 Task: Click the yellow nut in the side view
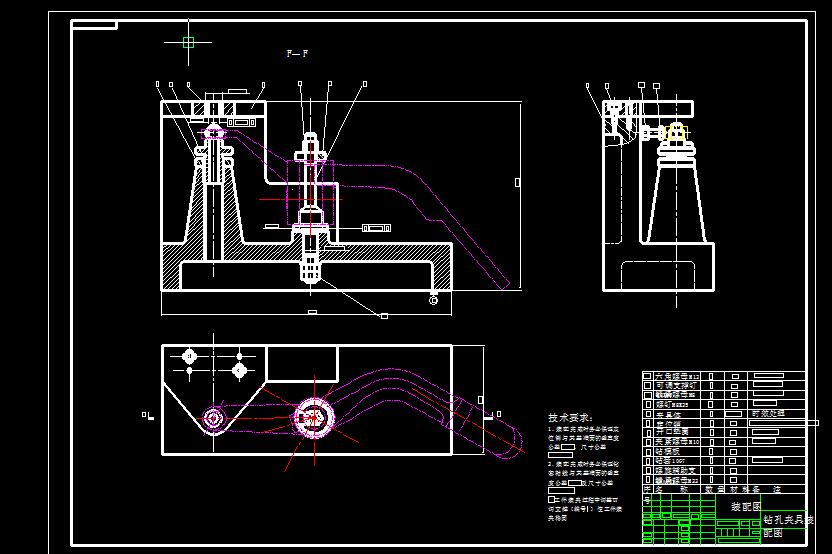coord(676,132)
